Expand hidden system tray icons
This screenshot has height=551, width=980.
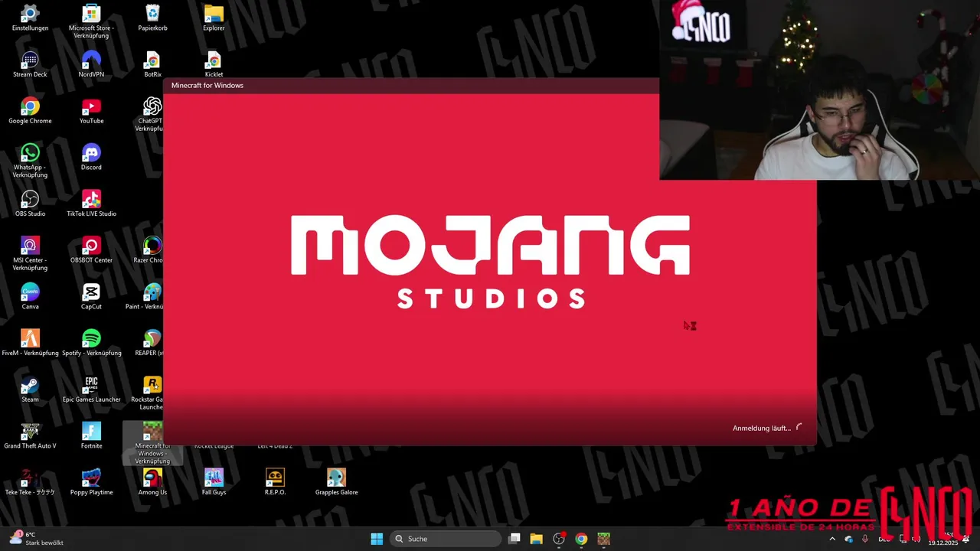click(832, 539)
